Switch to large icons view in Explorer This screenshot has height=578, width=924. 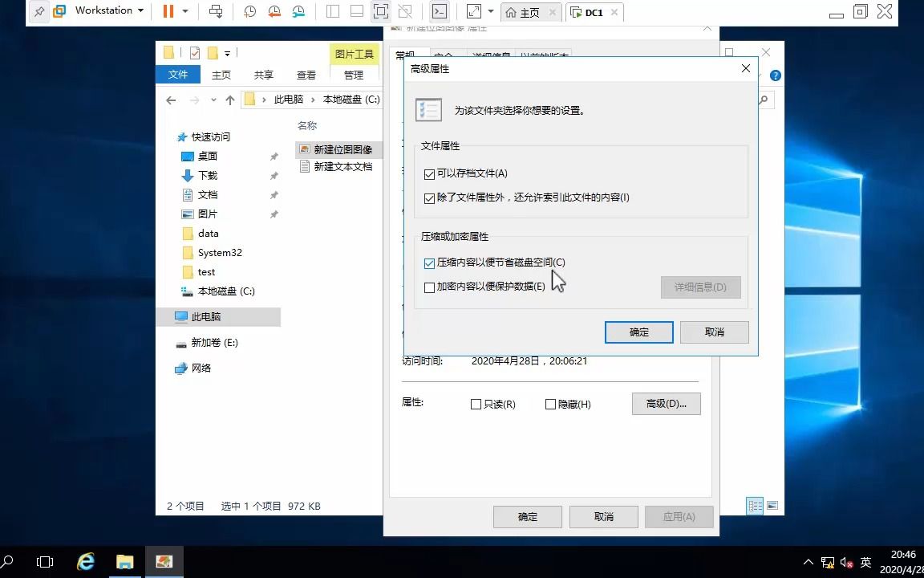coord(772,506)
